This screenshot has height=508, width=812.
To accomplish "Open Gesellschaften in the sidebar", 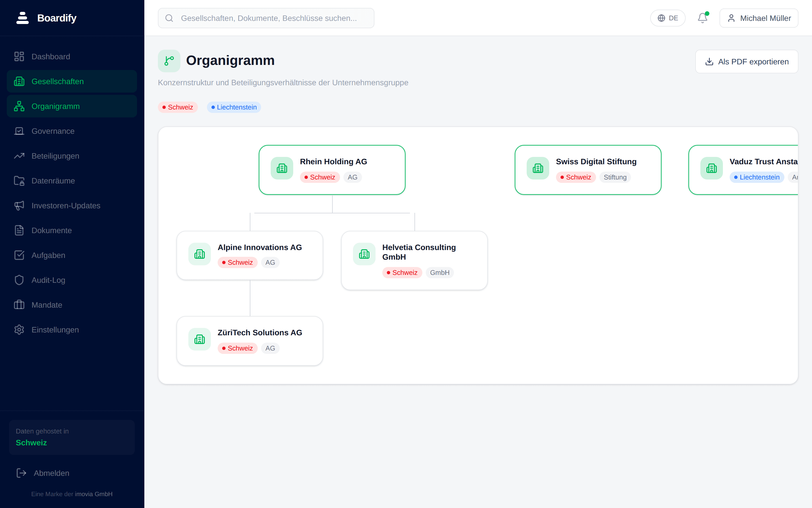I will 72,81.
